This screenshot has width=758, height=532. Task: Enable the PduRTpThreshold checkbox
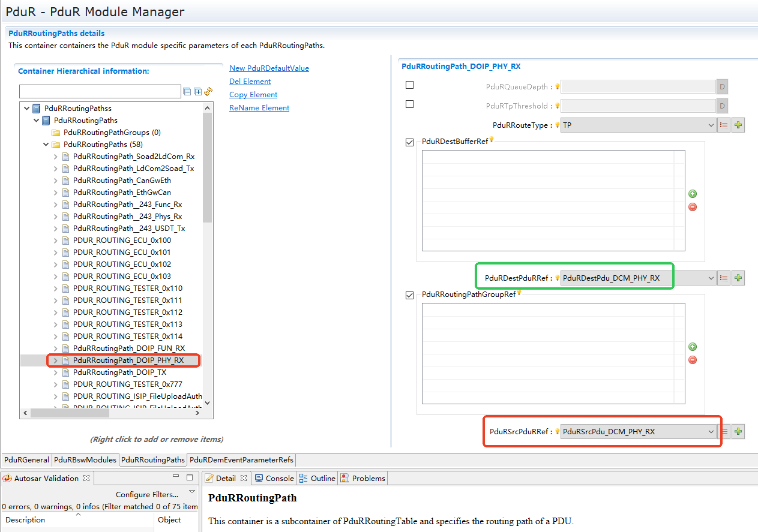[410, 104]
